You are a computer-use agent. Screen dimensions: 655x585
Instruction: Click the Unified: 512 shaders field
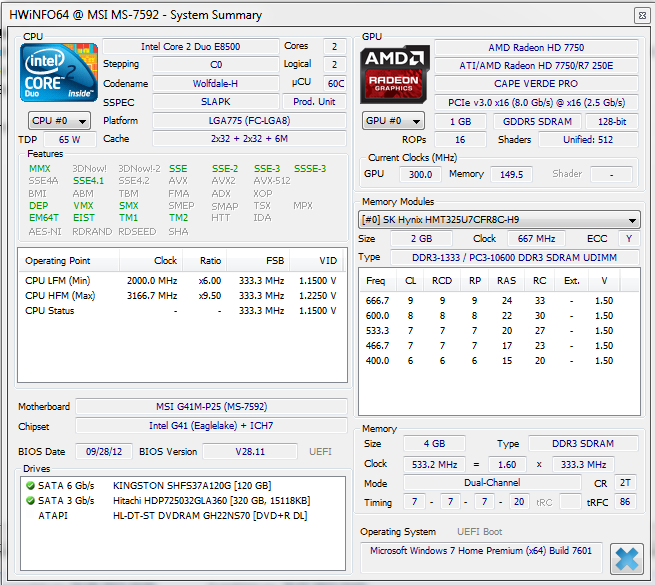[588, 140]
